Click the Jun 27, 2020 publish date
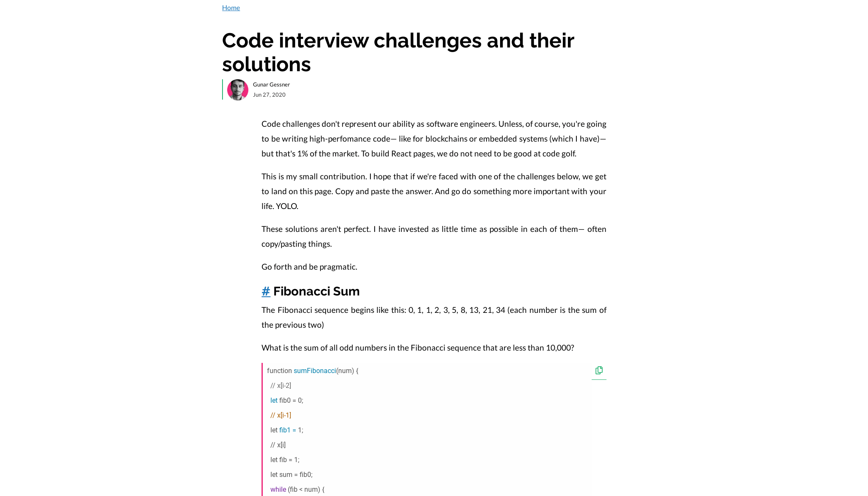Image resolution: width=868 pixels, height=496 pixels. (269, 95)
